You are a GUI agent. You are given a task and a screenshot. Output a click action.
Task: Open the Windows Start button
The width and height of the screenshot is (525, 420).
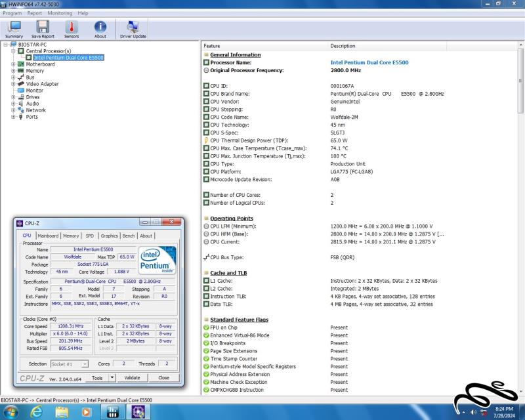click(10, 411)
